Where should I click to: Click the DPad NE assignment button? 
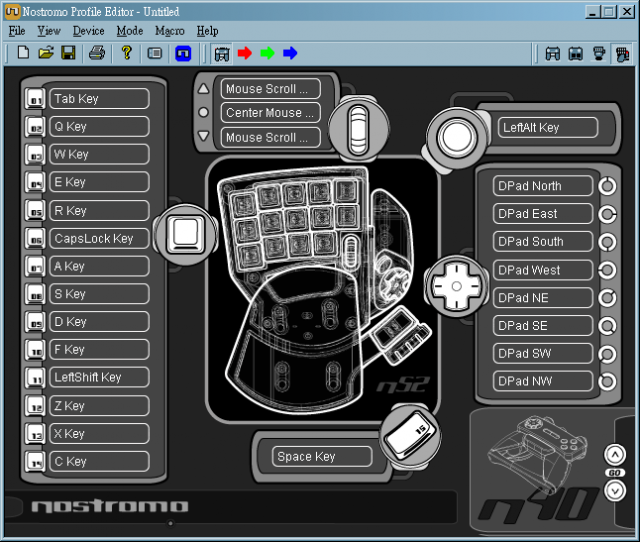click(543, 298)
